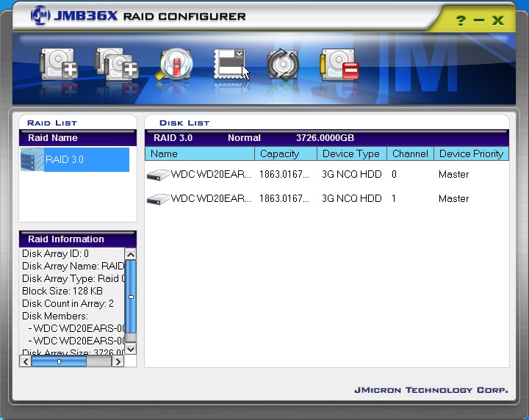This screenshot has width=529, height=420.
Task: Click the Create RAID disk icon
Action: [x=59, y=64]
